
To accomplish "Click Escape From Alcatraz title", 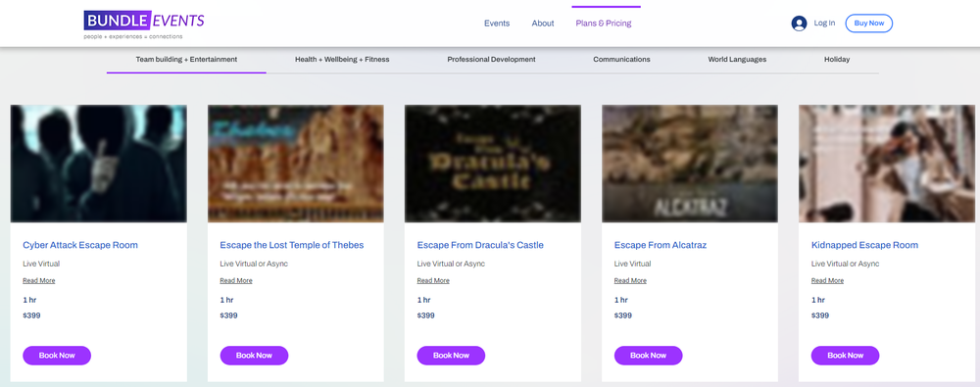I will [660, 245].
